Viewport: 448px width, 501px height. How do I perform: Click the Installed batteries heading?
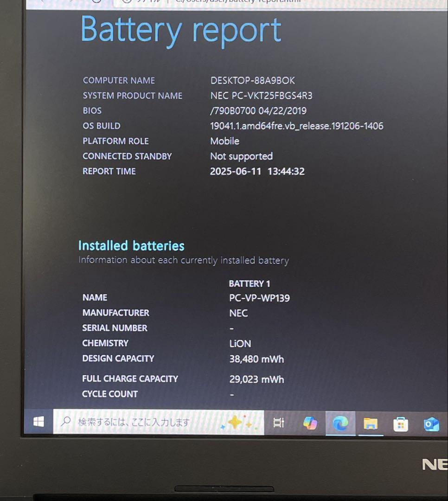click(131, 246)
